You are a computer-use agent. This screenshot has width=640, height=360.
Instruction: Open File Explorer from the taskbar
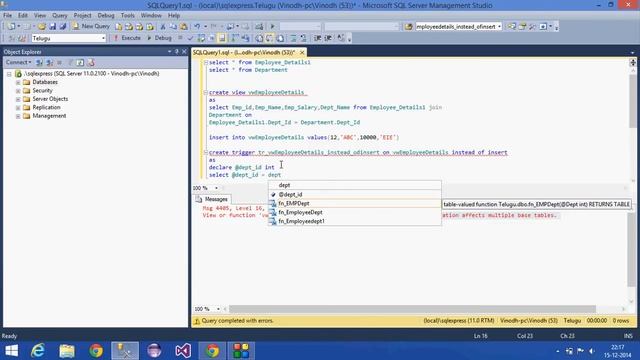[x=67, y=351]
